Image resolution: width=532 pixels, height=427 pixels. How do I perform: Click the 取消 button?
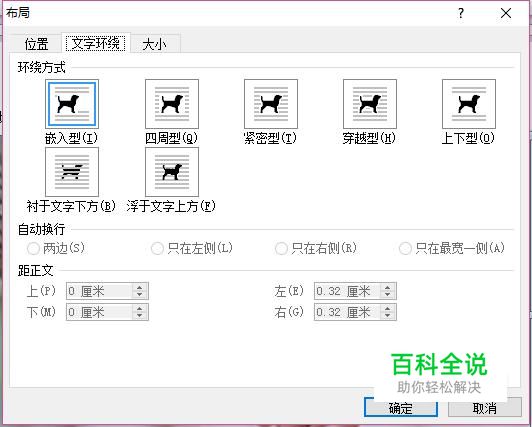click(484, 408)
